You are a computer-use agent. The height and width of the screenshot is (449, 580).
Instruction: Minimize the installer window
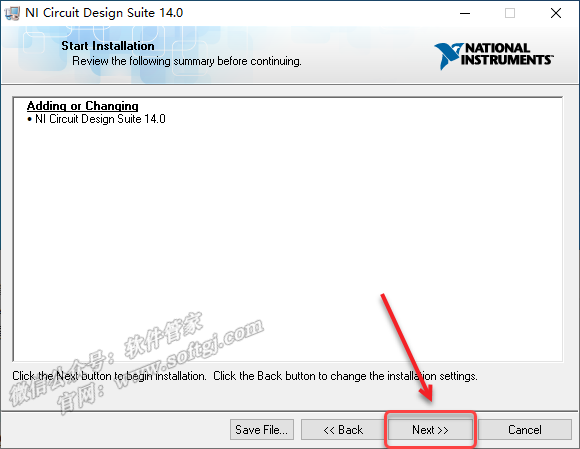465,13
